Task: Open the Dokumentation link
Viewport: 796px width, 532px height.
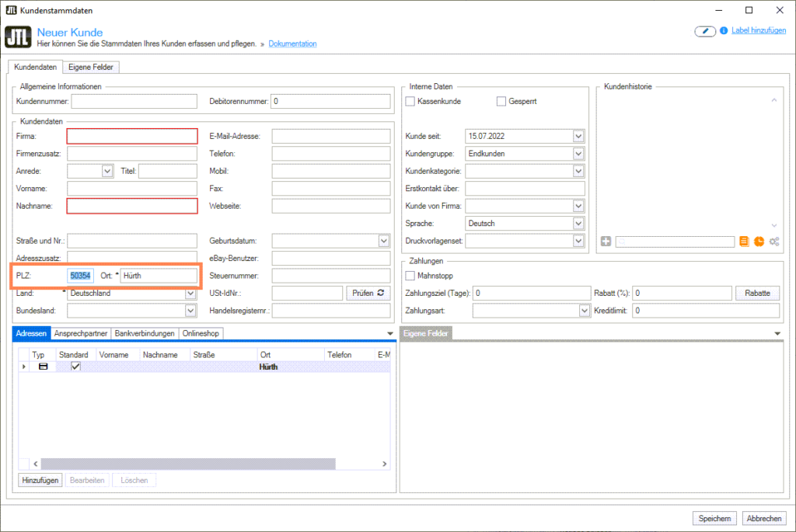Action: (x=292, y=44)
